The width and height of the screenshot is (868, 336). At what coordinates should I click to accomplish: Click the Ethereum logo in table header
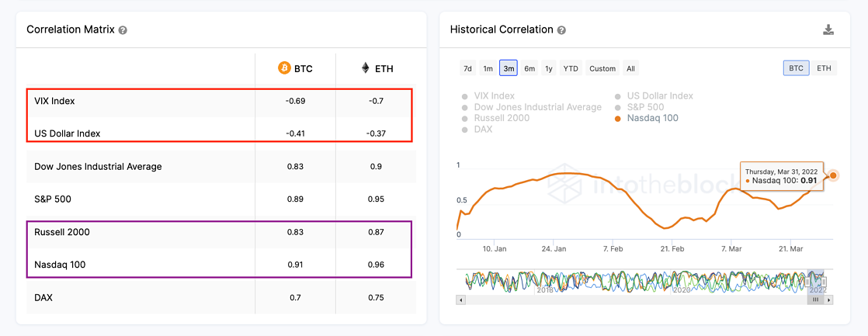click(366, 68)
